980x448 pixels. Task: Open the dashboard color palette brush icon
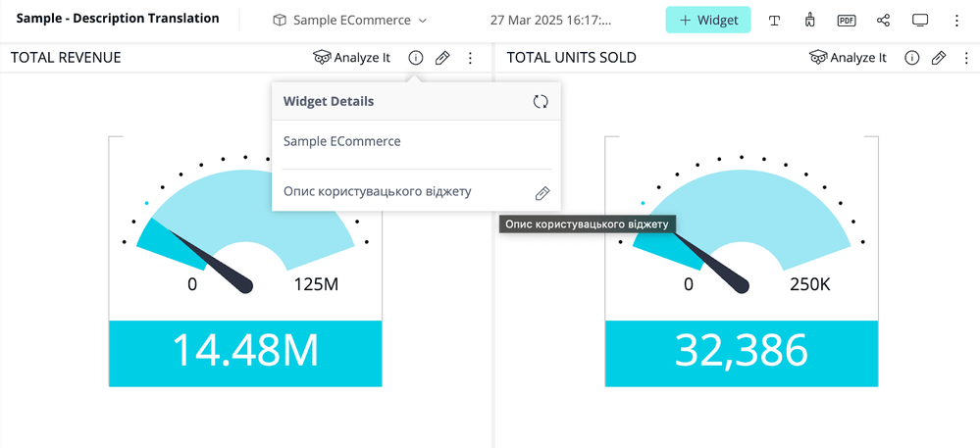click(809, 20)
